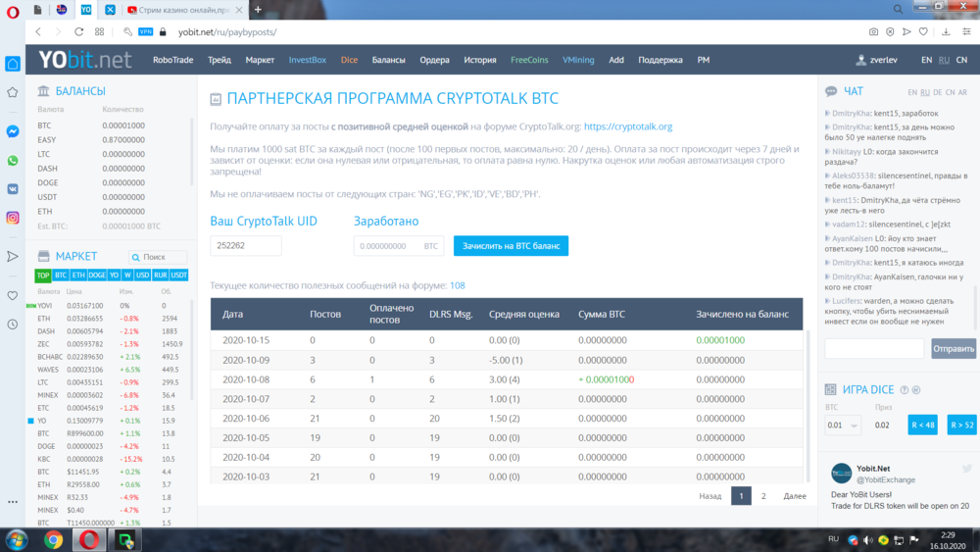Open the Messenger sidebar icon
Screen dimensions: 980x552
pos(13,131)
